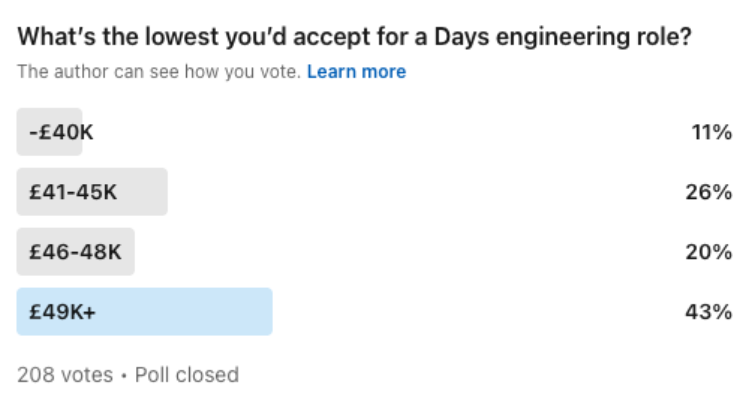753x400 pixels.
Task: Select the £41-45K poll option label
Action: [73, 192]
